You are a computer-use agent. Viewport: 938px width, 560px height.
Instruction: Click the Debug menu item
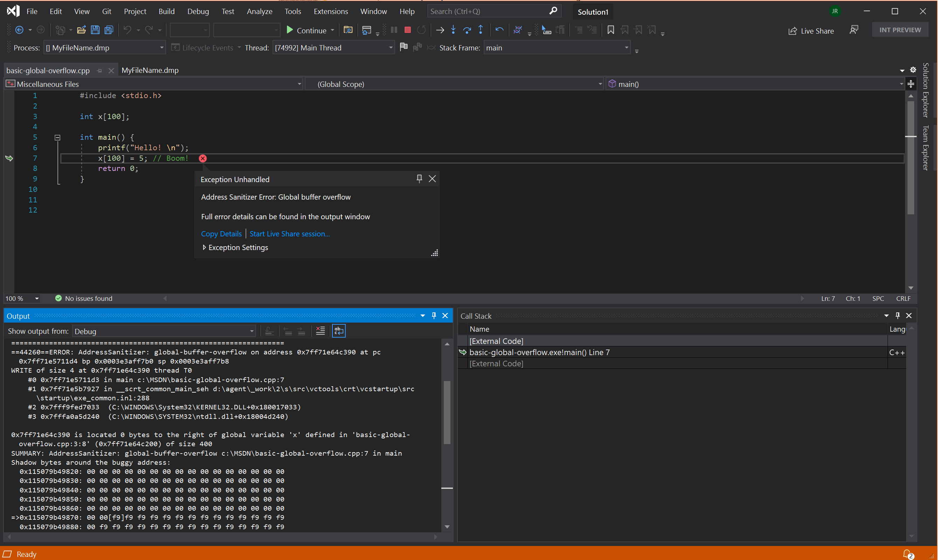click(198, 11)
